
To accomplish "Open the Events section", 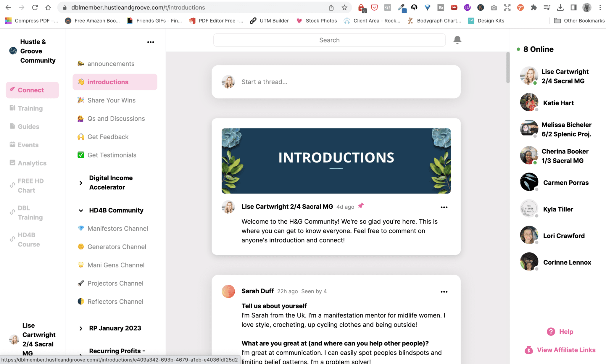I will [28, 145].
